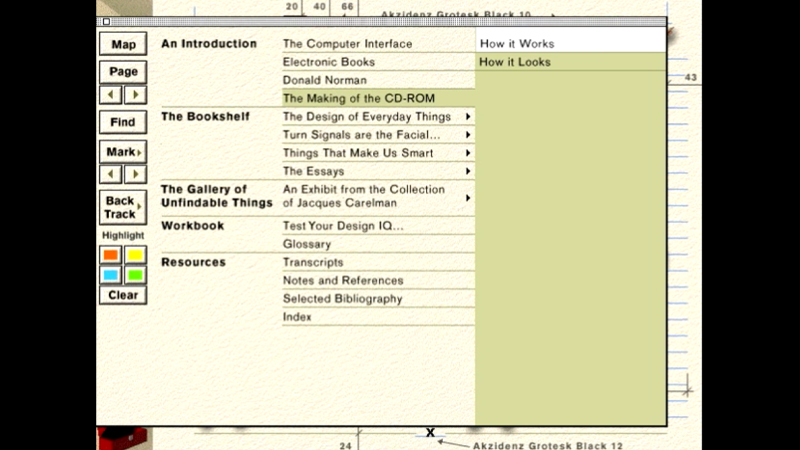The image size is (800, 450).
Task: Go to previous mark arrow under Mark
Action: click(x=111, y=174)
